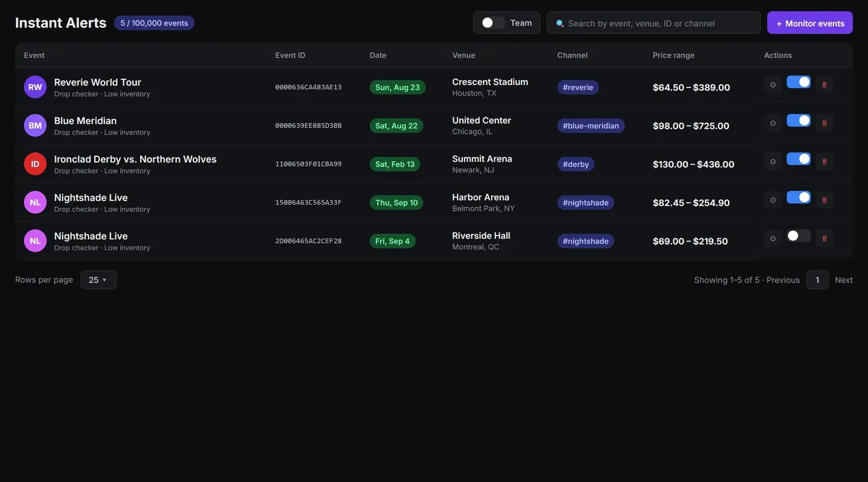This screenshot has width=868, height=482.
Task: Click the #nightshade tag in the Riverside Hall row
Action: click(586, 241)
